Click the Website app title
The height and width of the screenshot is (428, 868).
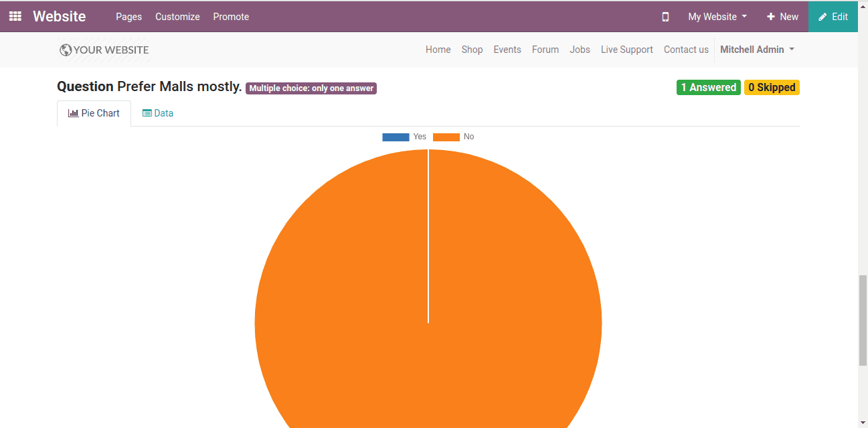[59, 17]
